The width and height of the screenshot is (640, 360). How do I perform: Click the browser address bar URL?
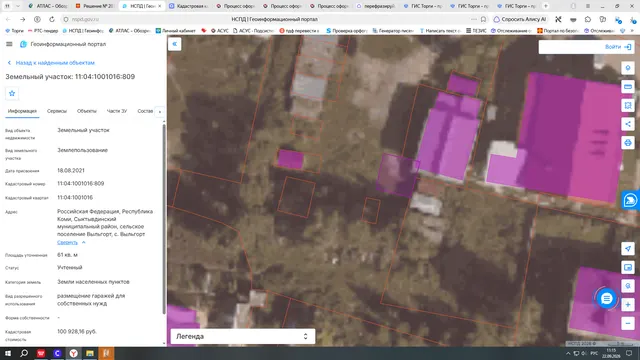(85, 19)
